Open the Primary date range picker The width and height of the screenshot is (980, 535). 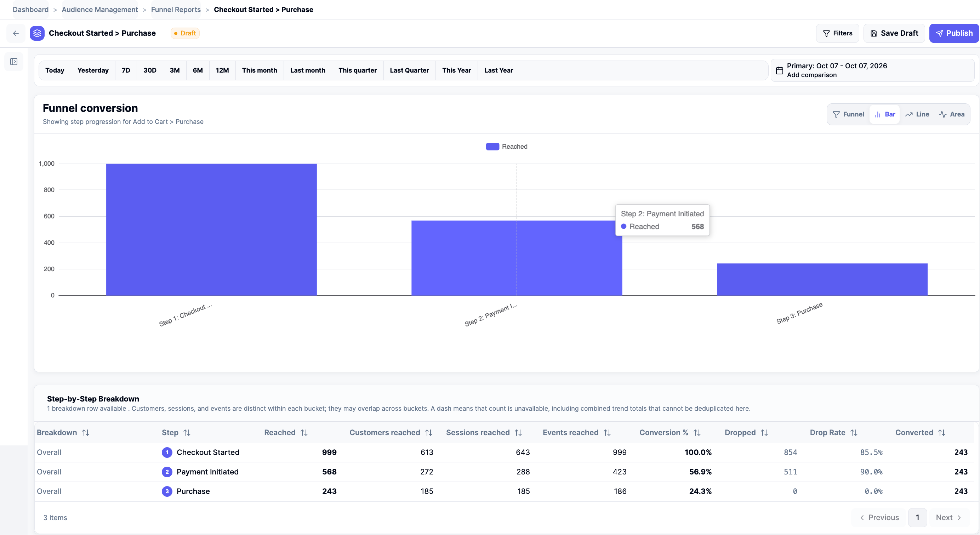tap(872, 70)
